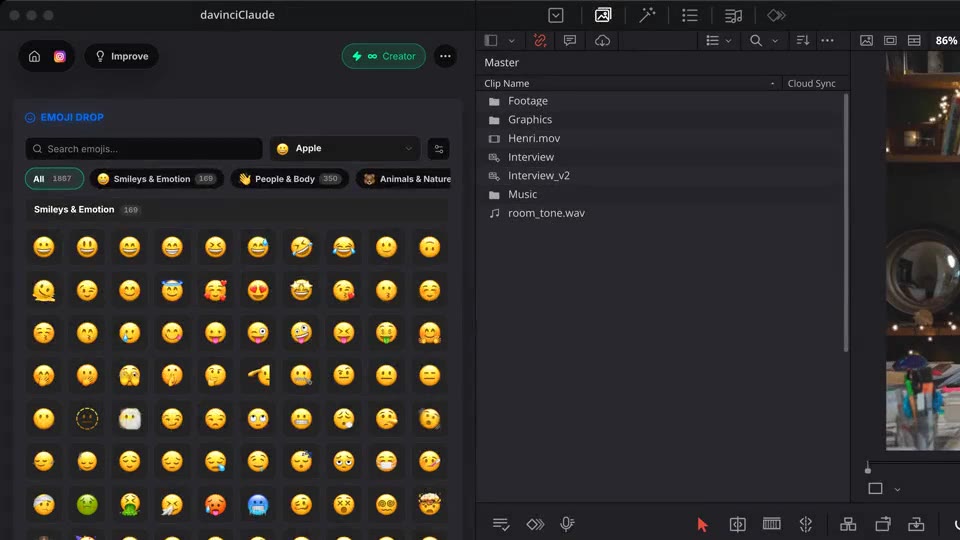Image resolution: width=960 pixels, height=540 pixels.
Task: Pick the heart-eyes emoji
Action: [x=258, y=290]
